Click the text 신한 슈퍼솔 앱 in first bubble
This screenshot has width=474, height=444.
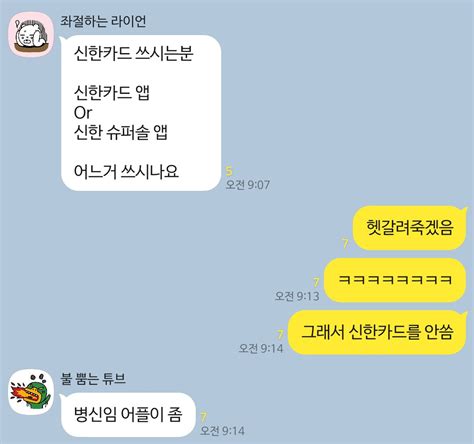coord(120,132)
